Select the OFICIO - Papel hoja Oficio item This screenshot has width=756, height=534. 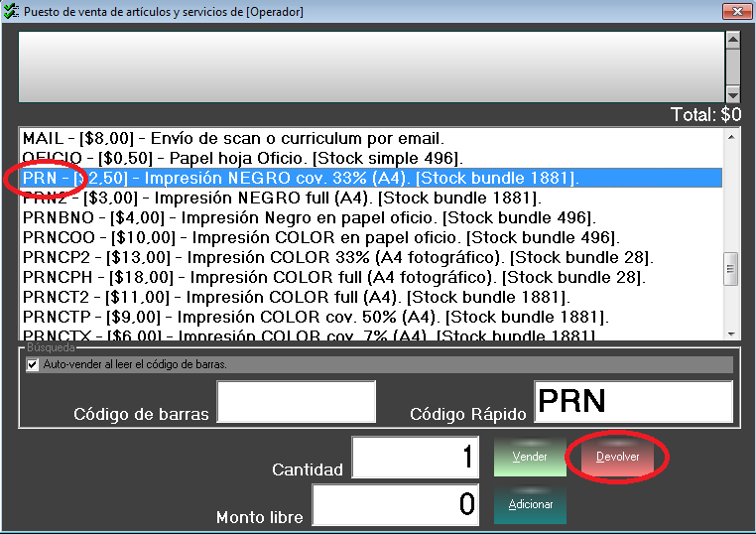point(371,158)
